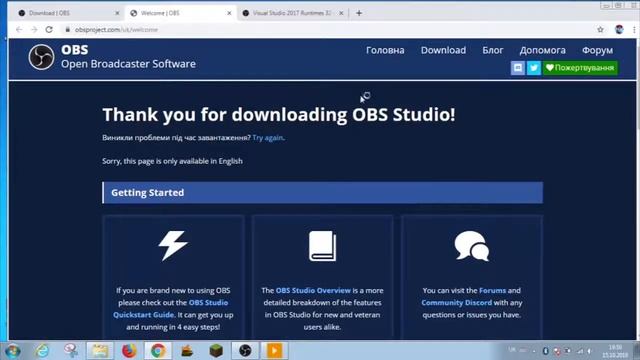Open the Chrome three-dot menu
Image resolution: width=640 pixels, height=360 pixels.
[634, 29]
